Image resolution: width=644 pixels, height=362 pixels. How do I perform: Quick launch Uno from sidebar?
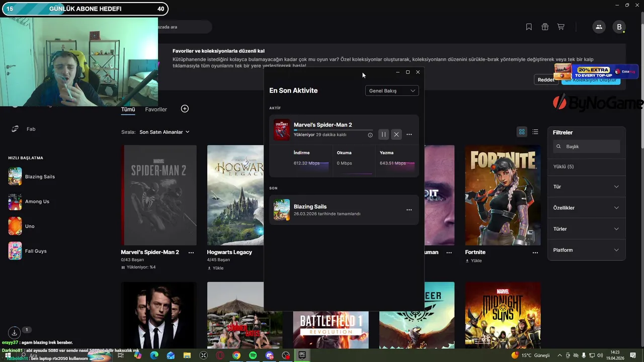21,226
